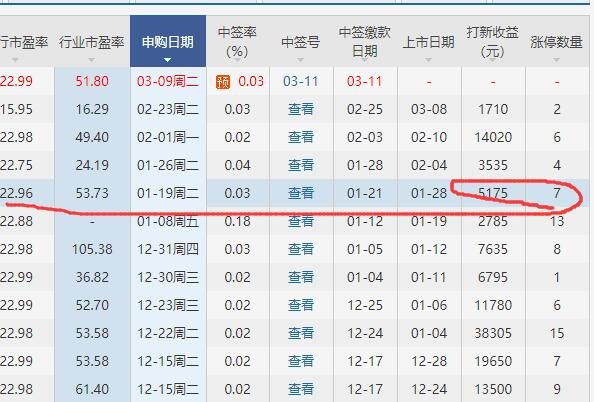This screenshot has height=402, width=594.
Task: Sort by the 涨停数量 column header
Action: click(556, 42)
